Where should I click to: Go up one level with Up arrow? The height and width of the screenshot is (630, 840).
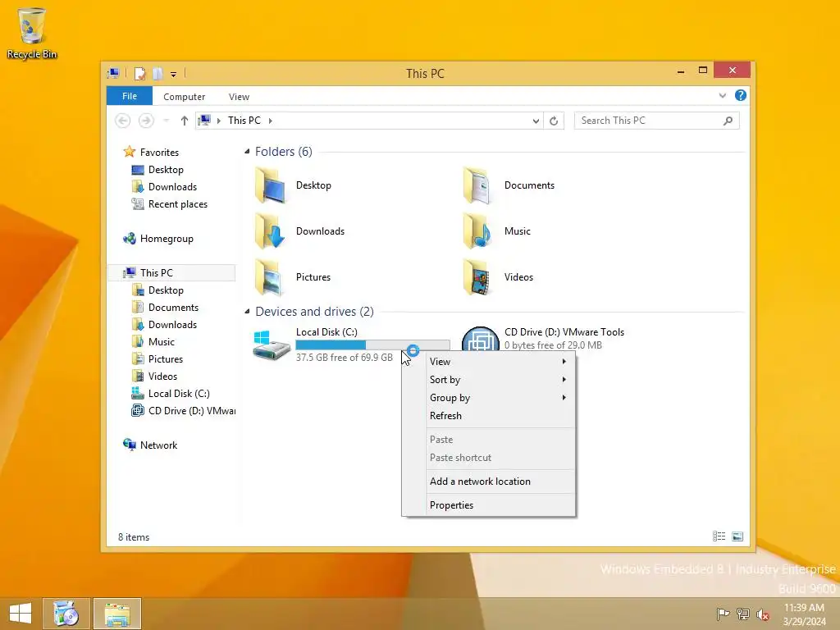tap(185, 121)
